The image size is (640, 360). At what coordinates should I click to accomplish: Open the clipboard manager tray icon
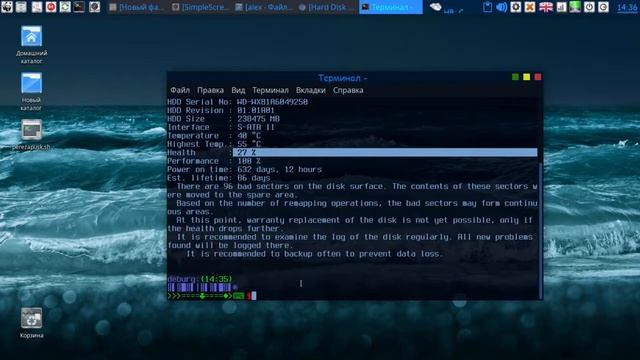tap(487, 7)
